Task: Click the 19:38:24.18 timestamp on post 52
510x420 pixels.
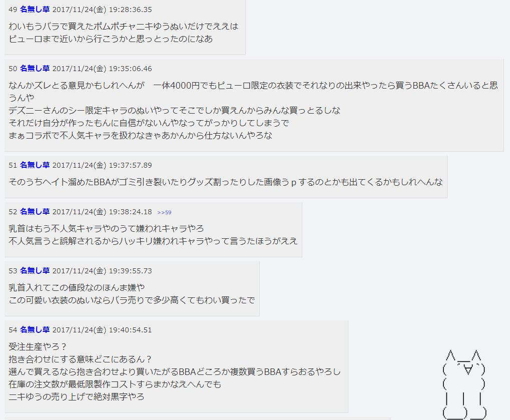Action: click(130, 212)
